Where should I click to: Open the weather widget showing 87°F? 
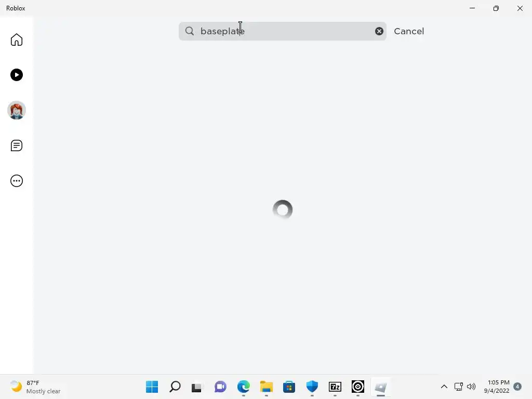click(x=35, y=387)
